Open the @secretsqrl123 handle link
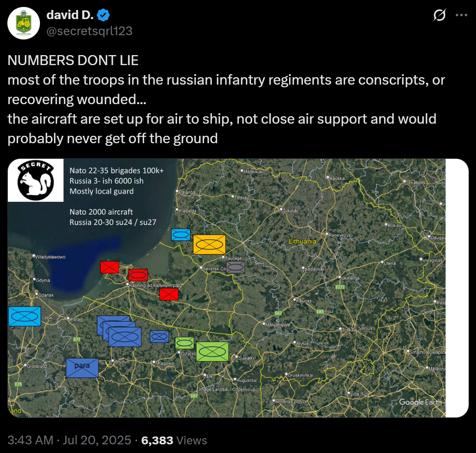Screen dimensions: 476x453 click(89, 31)
